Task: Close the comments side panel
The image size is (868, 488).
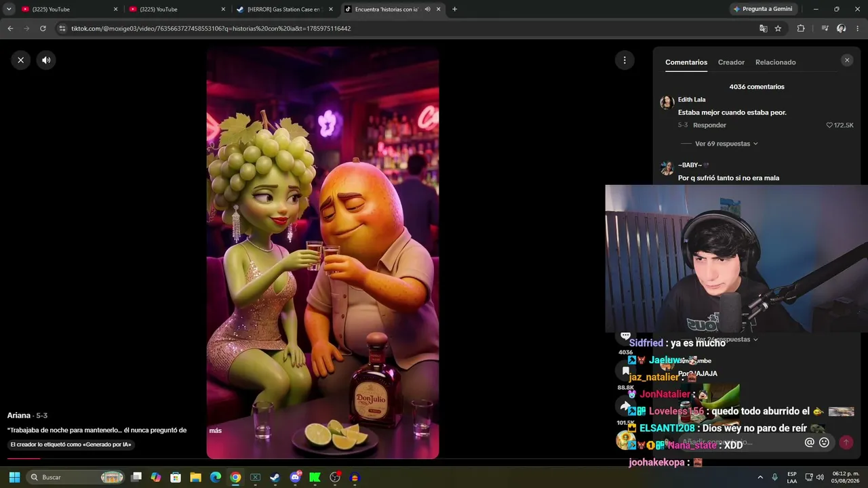Action: click(x=847, y=60)
